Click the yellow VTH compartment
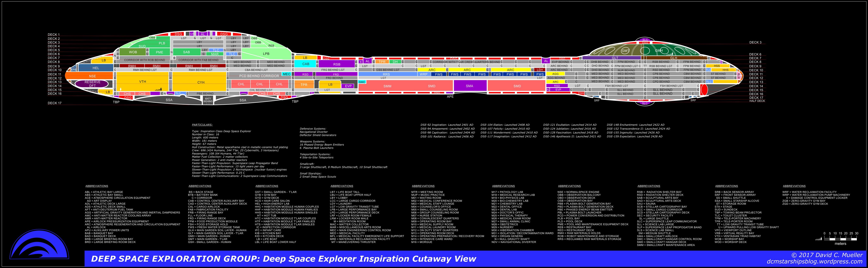Screen dimensions: 868x268 click(x=142, y=81)
